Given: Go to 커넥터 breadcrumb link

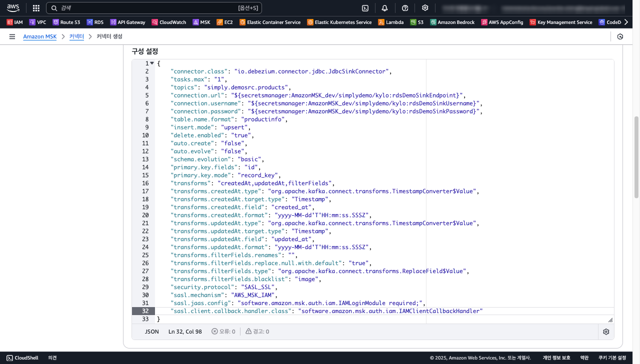Looking at the screenshot, I should [76, 36].
